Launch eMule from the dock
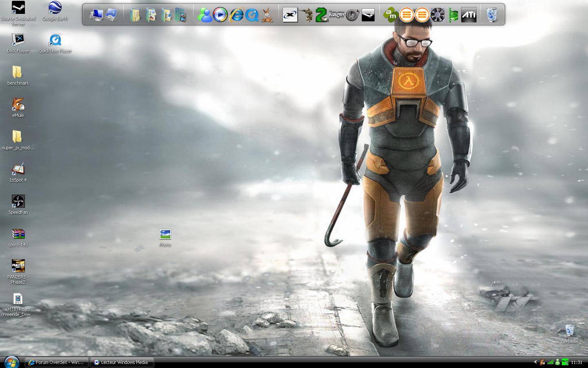Image resolution: width=588 pixels, height=368 pixels. pos(267,15)
